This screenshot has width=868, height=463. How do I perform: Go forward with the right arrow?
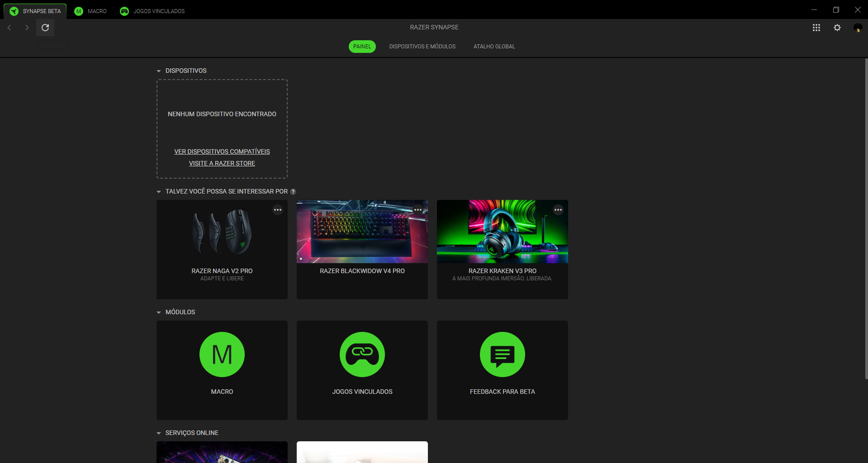[27, 28]
